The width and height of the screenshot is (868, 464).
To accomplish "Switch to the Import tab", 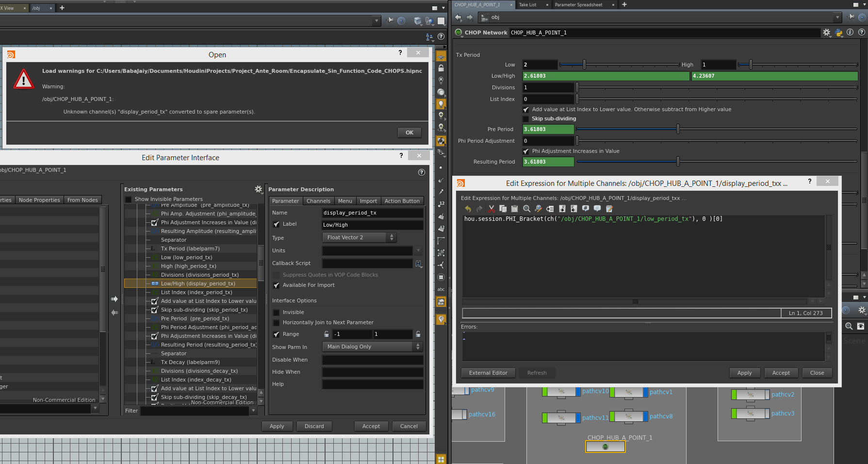I will tap(368, 201).
